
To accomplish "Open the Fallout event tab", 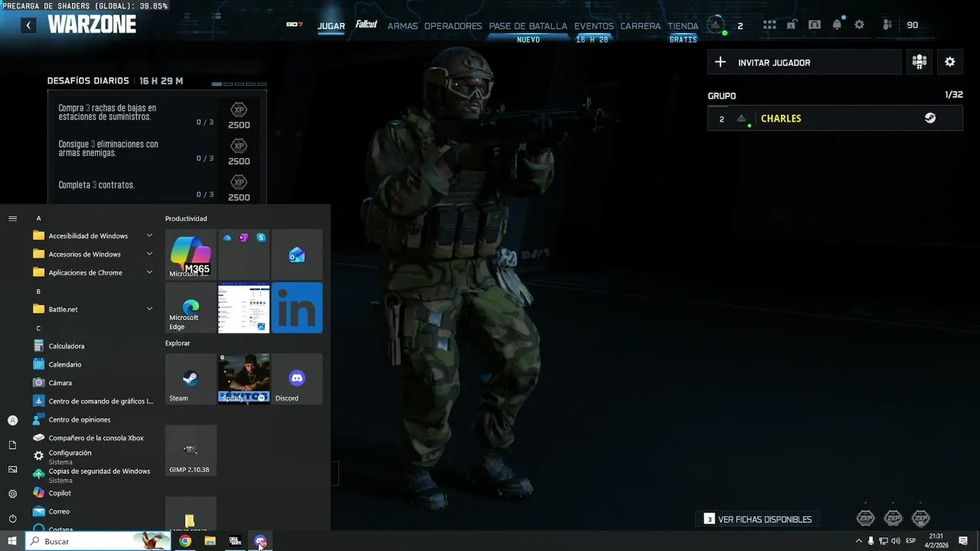I will tap(366, 24).
